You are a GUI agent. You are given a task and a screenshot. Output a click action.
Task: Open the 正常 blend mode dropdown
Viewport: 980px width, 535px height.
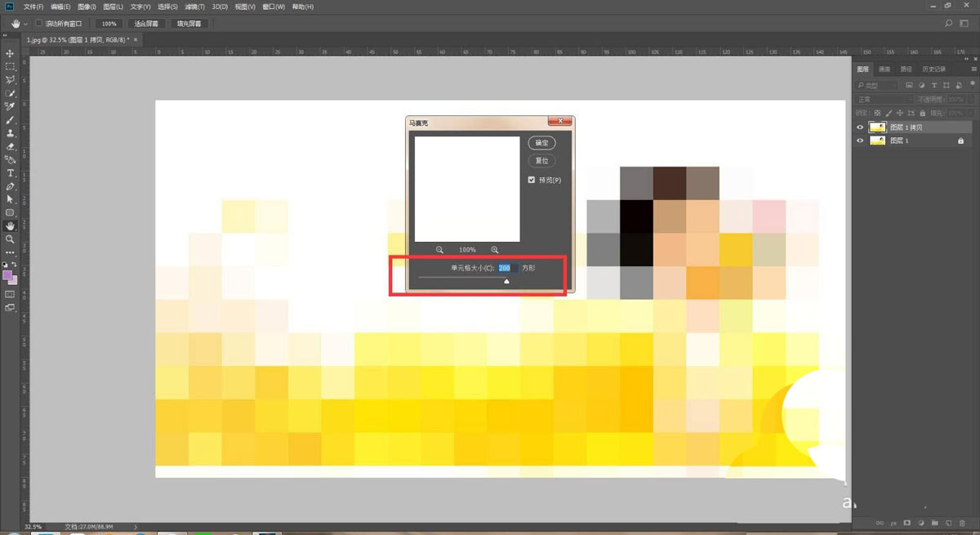pos(878,99)
